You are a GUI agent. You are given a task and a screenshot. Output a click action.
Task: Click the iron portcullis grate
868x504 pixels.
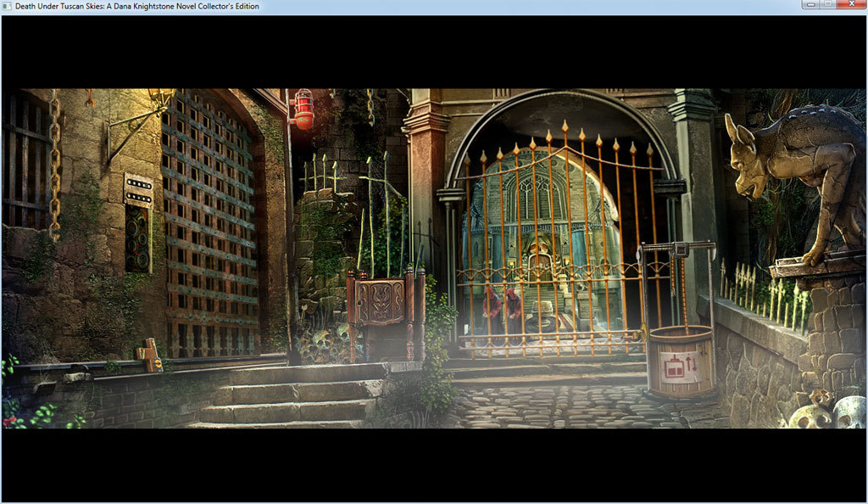pyautogui.click(x=209, y=224)
